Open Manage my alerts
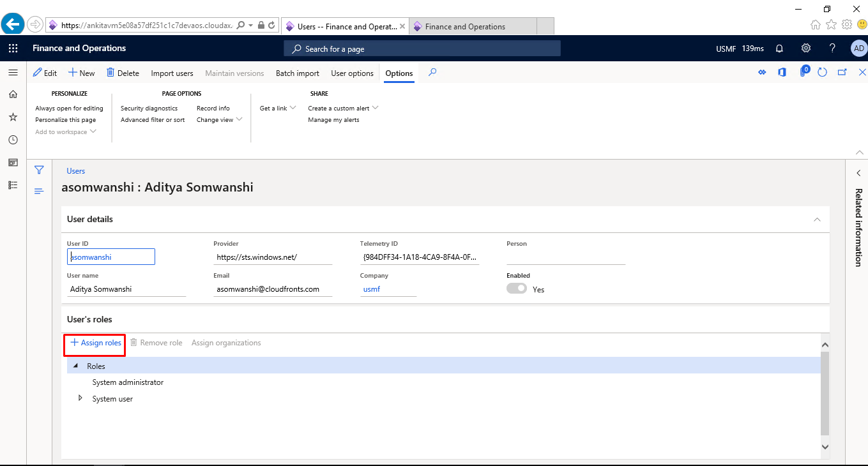 333,119
